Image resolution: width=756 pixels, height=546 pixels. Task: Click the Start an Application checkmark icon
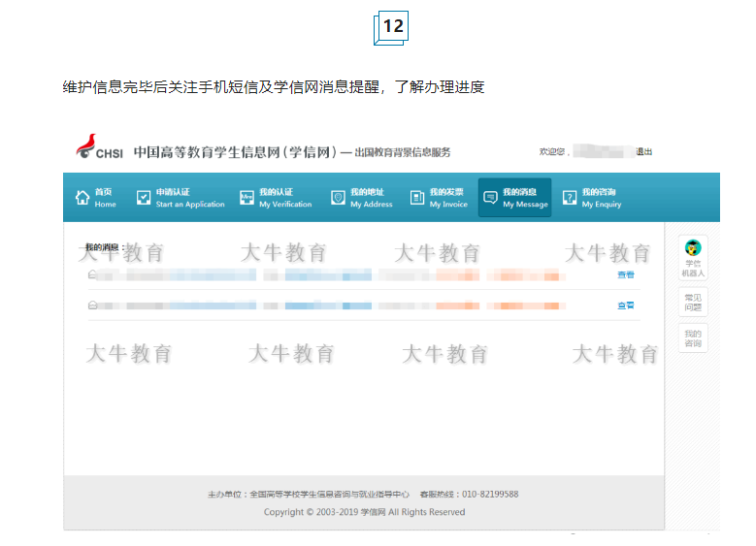[144, 198]
